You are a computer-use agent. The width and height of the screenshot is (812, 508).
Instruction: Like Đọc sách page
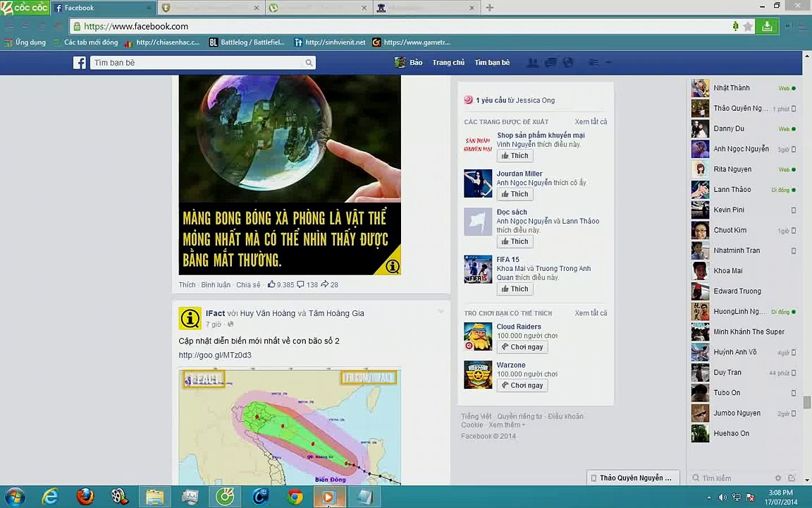(515, 241)
